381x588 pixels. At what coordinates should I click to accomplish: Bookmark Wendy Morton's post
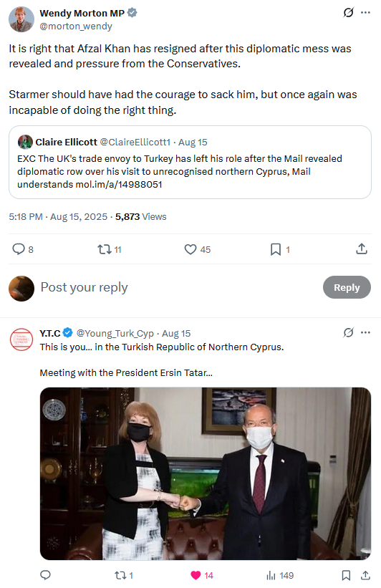[x=280, y=249]
